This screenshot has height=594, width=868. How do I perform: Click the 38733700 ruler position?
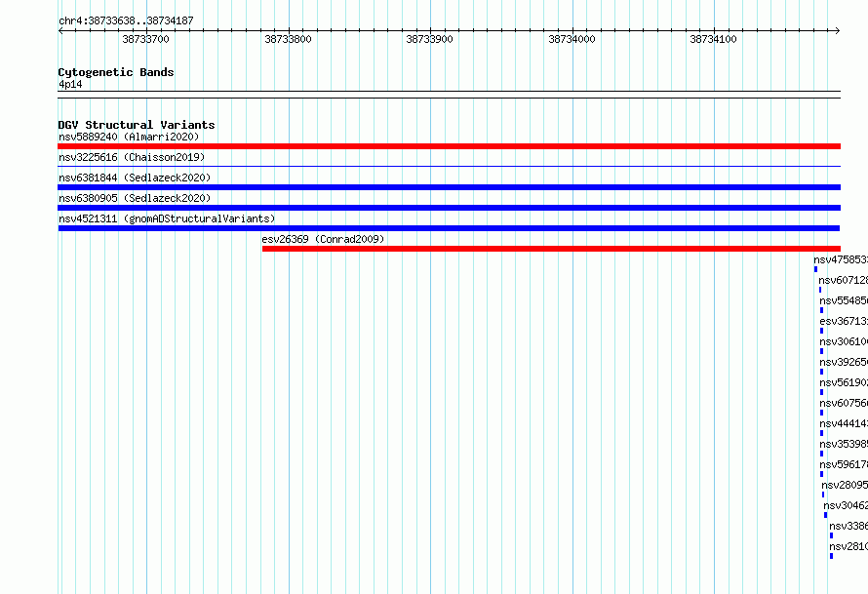pyautogui.click(x=145, y=39)
